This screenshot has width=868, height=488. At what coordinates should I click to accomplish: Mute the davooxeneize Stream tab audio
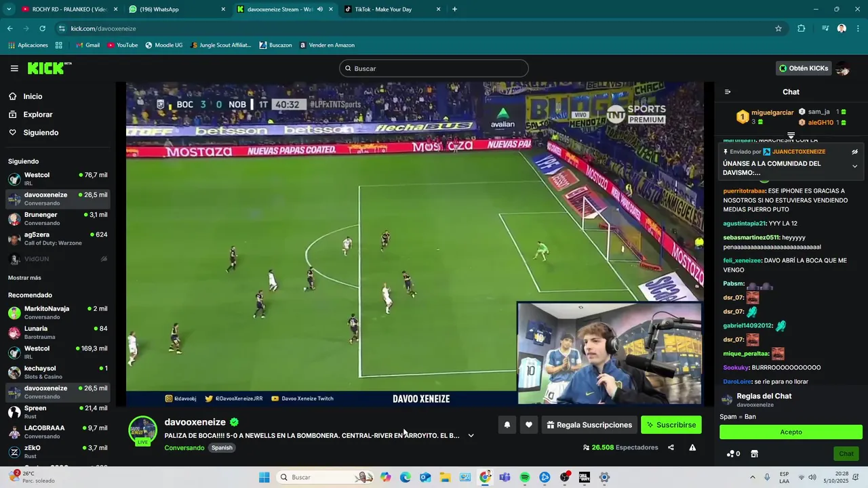pos(319,9)
